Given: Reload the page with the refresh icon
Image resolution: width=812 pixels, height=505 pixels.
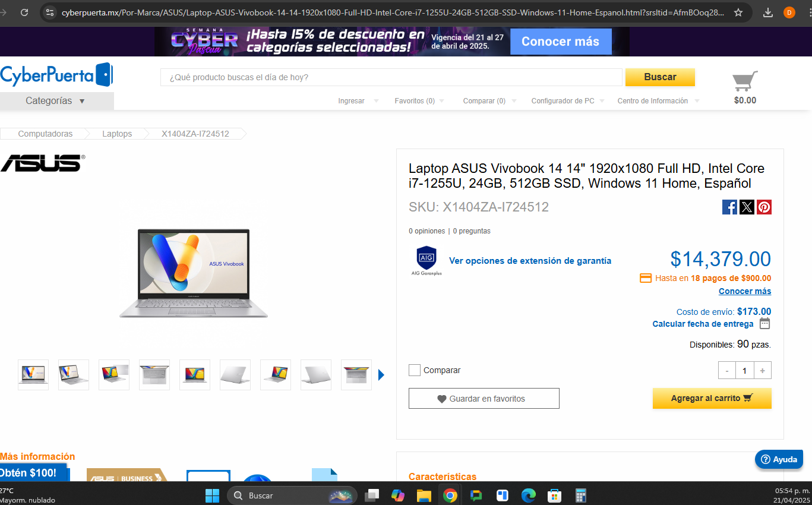Looking at the screenshot, I should tap(24, 12).
